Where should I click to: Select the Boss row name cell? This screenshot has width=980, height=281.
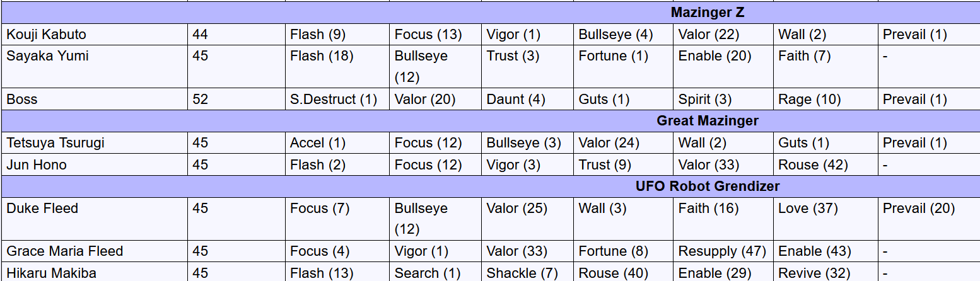click(94, 99)
